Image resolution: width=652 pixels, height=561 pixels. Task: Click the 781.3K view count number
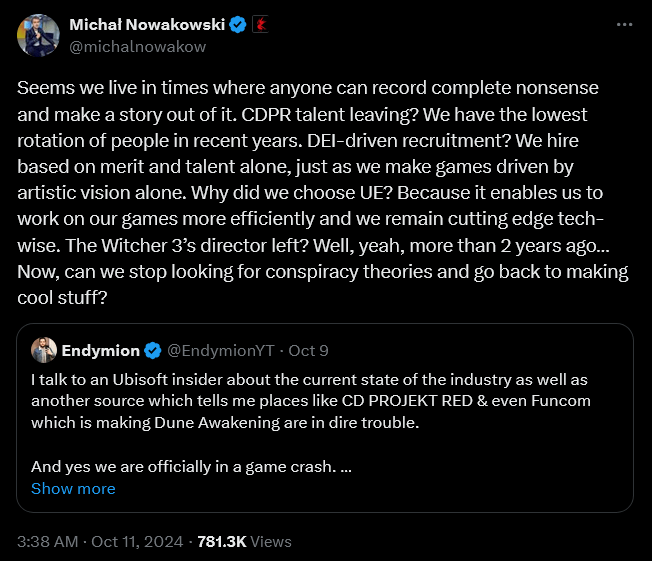pyautogui.click(x=220, y=541)
